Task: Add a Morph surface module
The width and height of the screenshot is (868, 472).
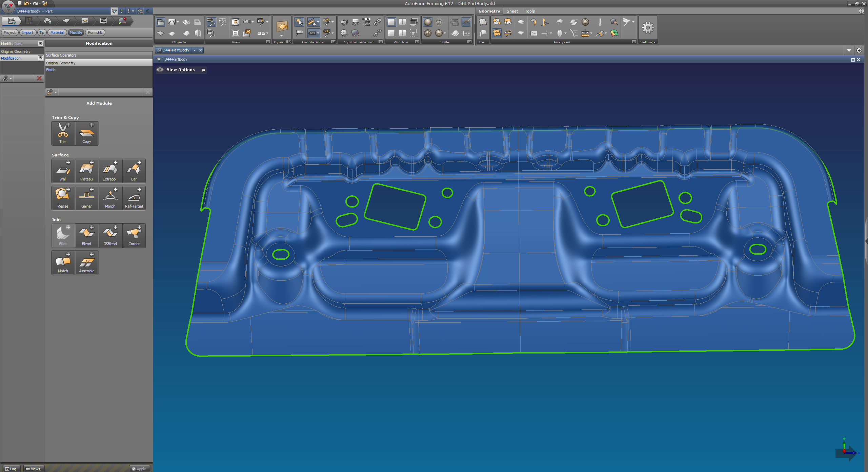Action: 110,198
